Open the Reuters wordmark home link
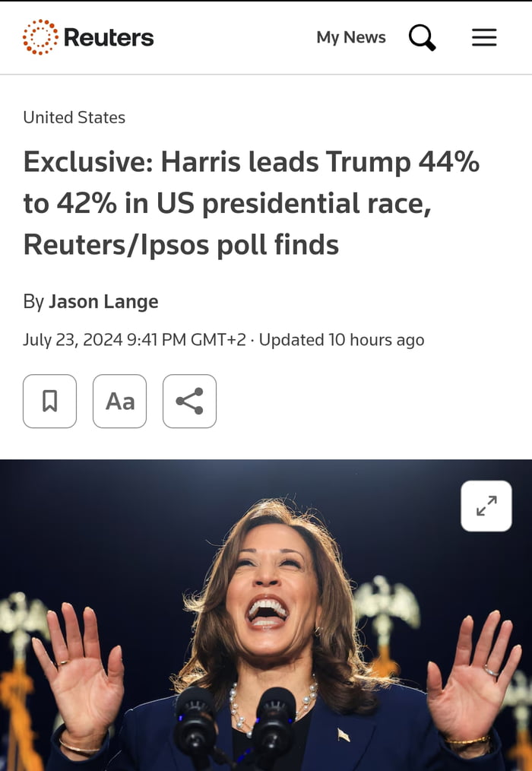 109,37
